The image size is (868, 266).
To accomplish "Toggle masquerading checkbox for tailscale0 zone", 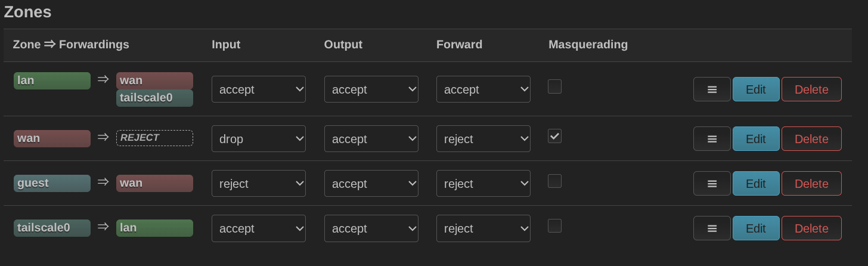I will tap(554, 226).
